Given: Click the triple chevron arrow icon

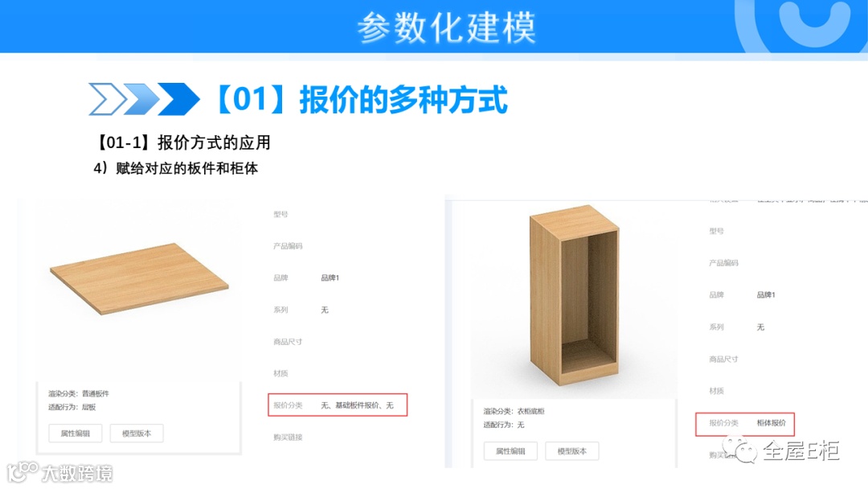Looking at the screenshot, I should point(144,99).
